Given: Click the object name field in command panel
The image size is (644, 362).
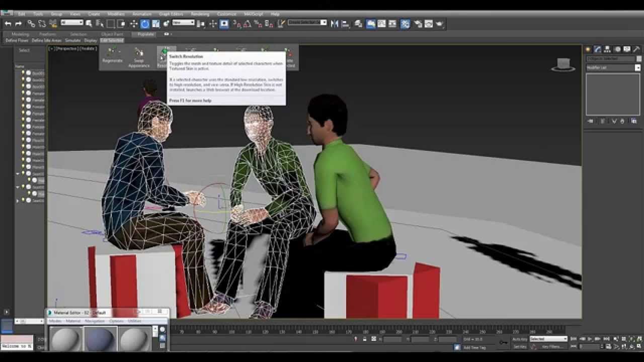Looking at the screenshot, I should pos(610,59).
